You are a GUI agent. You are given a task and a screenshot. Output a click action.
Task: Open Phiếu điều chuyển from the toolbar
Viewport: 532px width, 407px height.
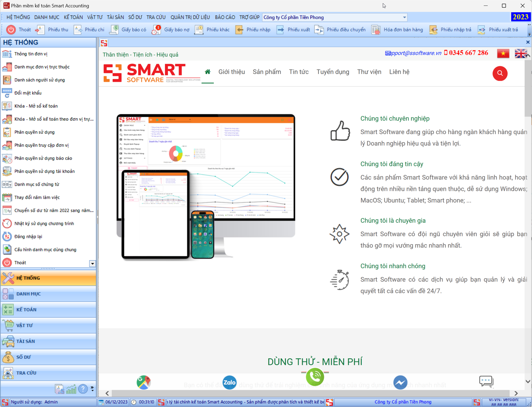pyautogui.click(x=340, y=30)
